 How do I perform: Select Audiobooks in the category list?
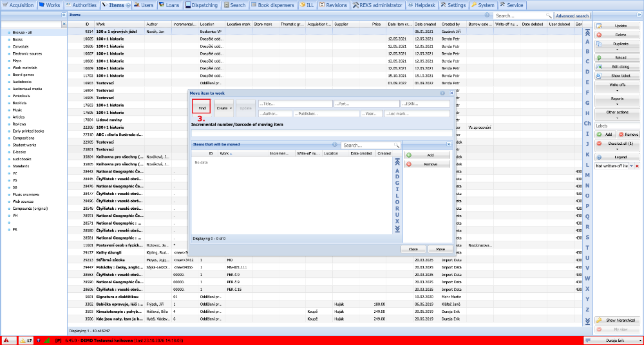click(22, 82)
